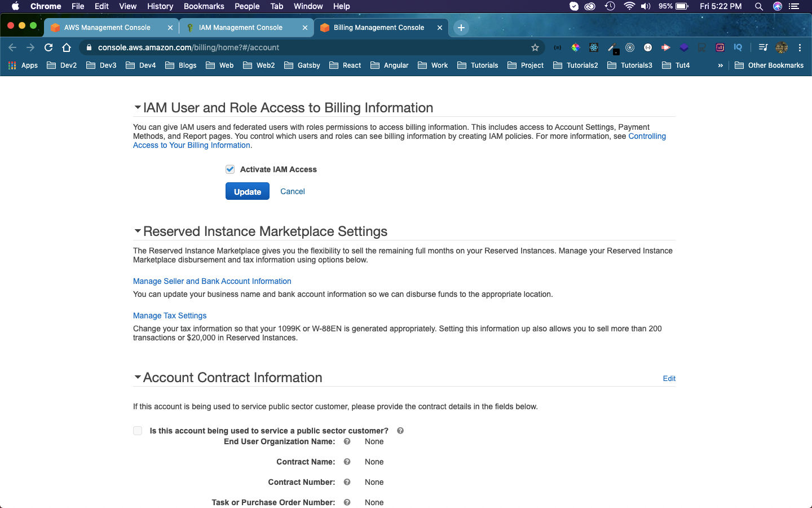Open the Wi-Fi status menu
812x508 pixels.
[x=629, y=6]
